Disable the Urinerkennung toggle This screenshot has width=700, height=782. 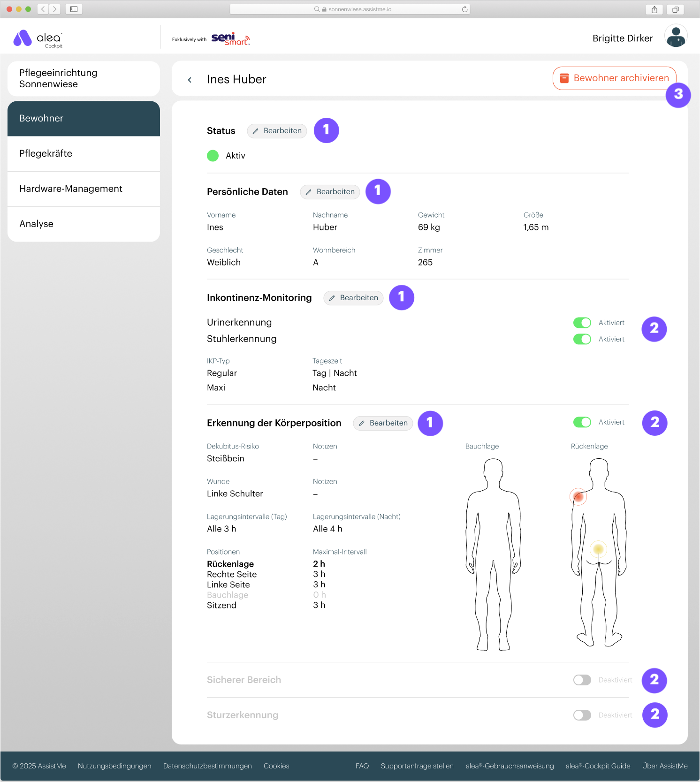coord(582,323)
